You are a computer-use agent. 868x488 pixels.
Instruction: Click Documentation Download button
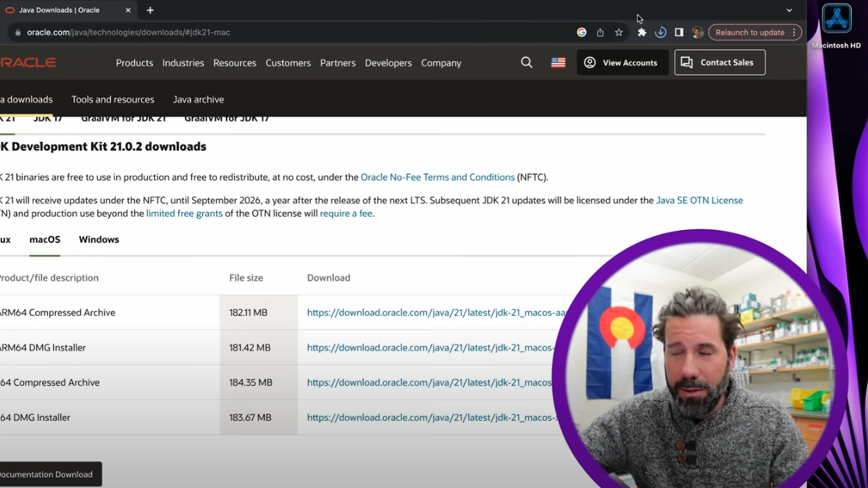tap(51, 474)
